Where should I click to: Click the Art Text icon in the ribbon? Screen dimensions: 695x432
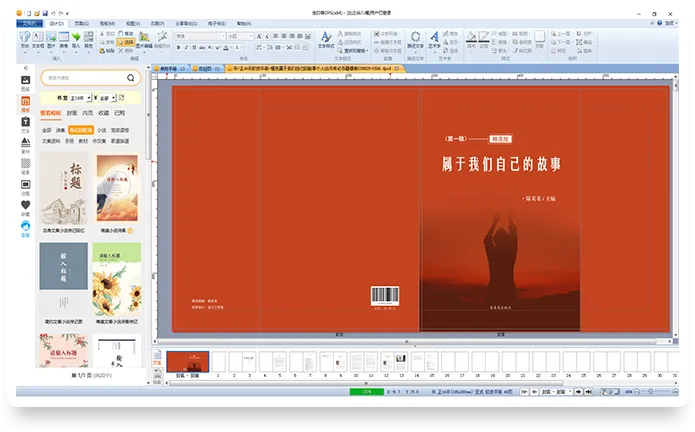click(x=435, y=39)
